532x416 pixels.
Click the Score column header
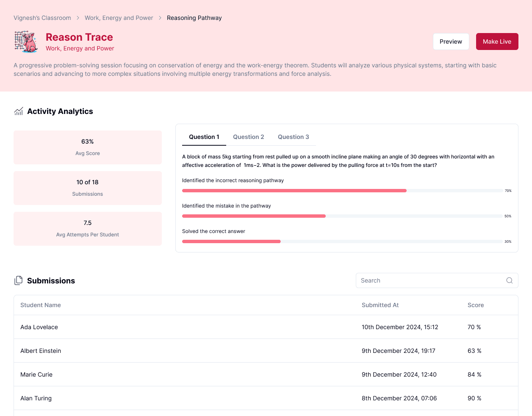click(476, 305)
